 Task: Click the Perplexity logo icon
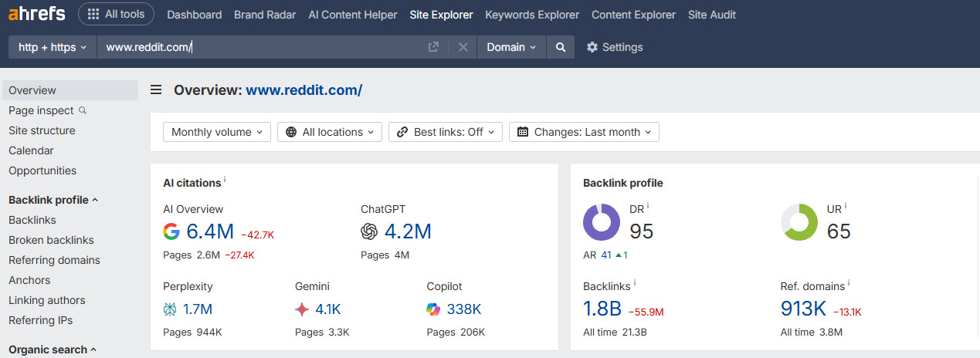(170, 309)
